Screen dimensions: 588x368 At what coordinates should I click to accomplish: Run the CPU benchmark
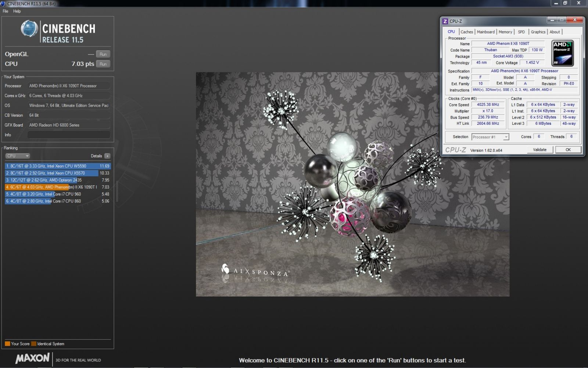pyautogui.click(x=103, y=64)
